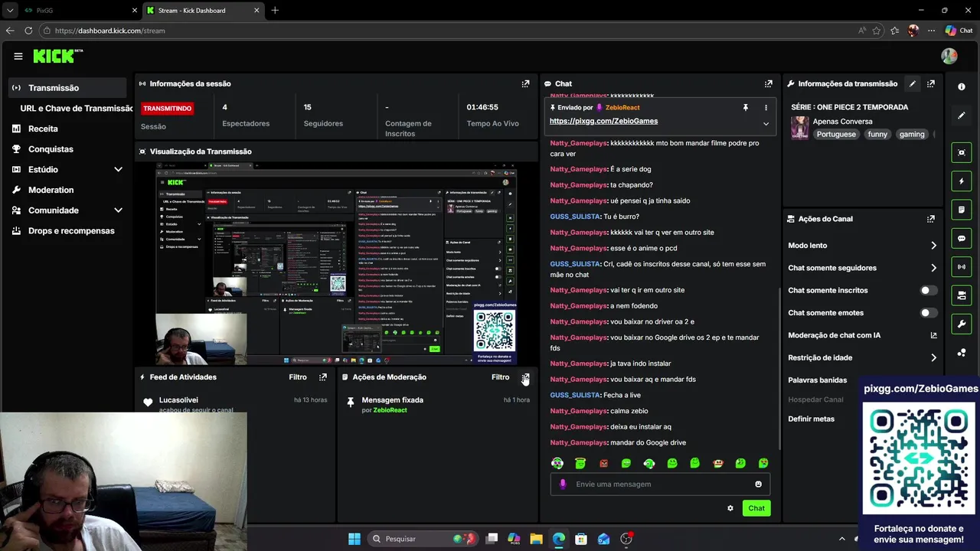Pop out the Chat panel
The height and width of the screenshot is (551, 980).
(x=768, y=83)
